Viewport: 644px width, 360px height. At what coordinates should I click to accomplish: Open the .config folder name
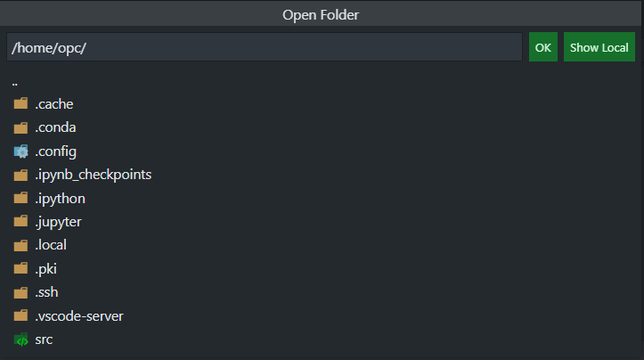56,151
